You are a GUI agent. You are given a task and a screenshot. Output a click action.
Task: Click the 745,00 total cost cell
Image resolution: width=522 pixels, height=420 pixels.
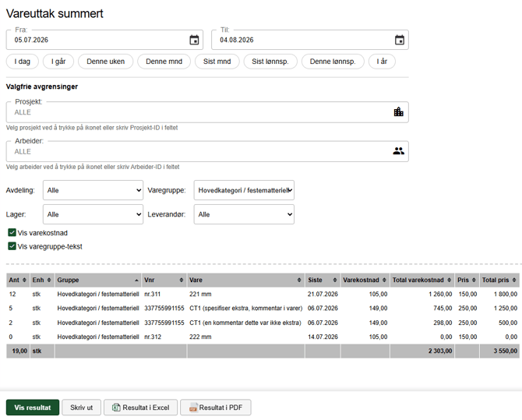(443, 308)
